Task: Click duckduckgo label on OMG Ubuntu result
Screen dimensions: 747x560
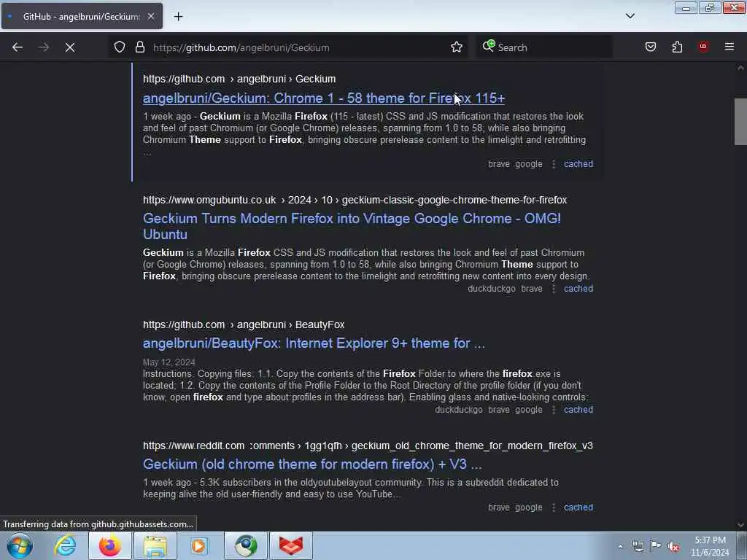Action: click(492, 289)
